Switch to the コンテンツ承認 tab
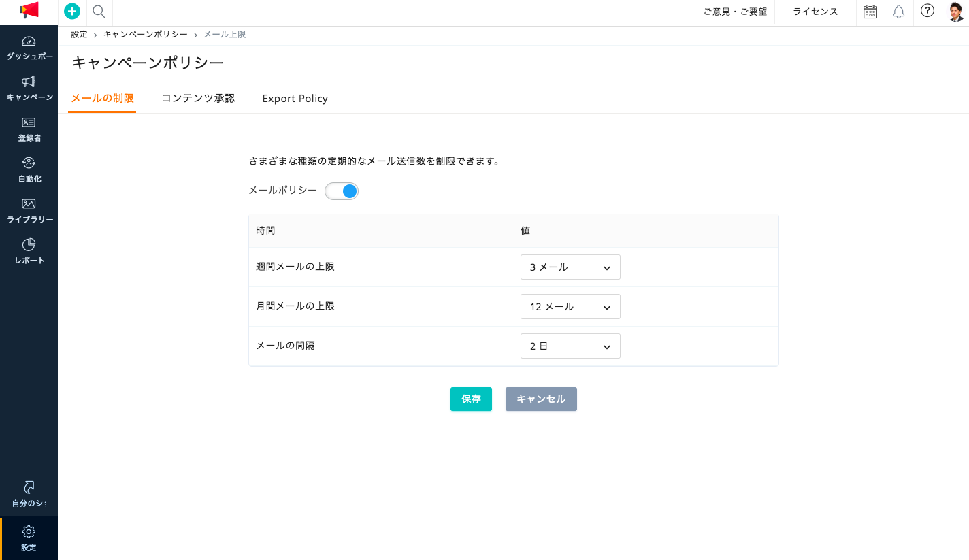Image resolution: width=969 pixels, height=560 pixels. click(198, 98)
